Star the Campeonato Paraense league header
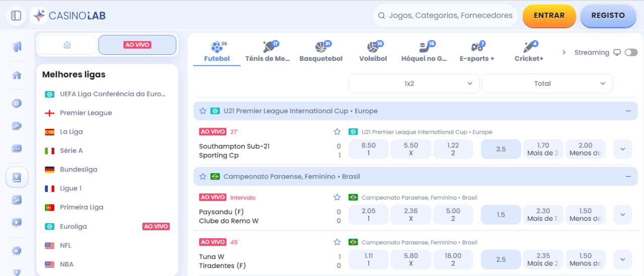The height and width of the screenshot is (276, 644). [x=203, y=176]
